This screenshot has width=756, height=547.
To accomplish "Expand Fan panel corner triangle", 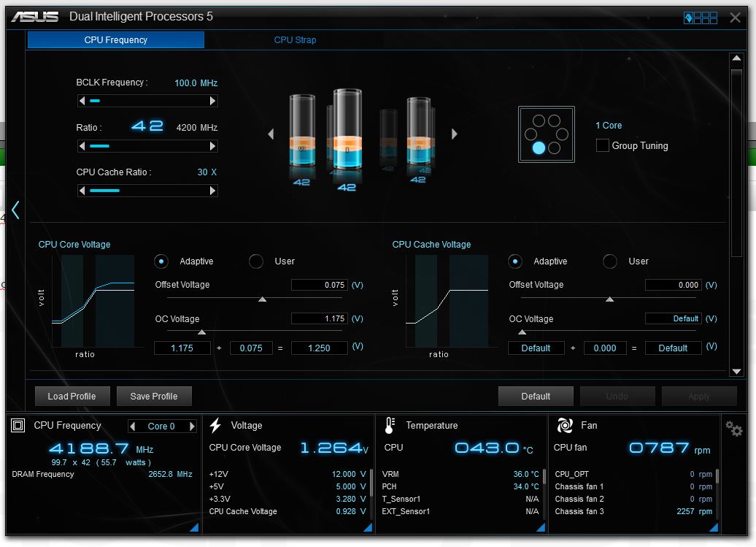I will tap(714, 527).
